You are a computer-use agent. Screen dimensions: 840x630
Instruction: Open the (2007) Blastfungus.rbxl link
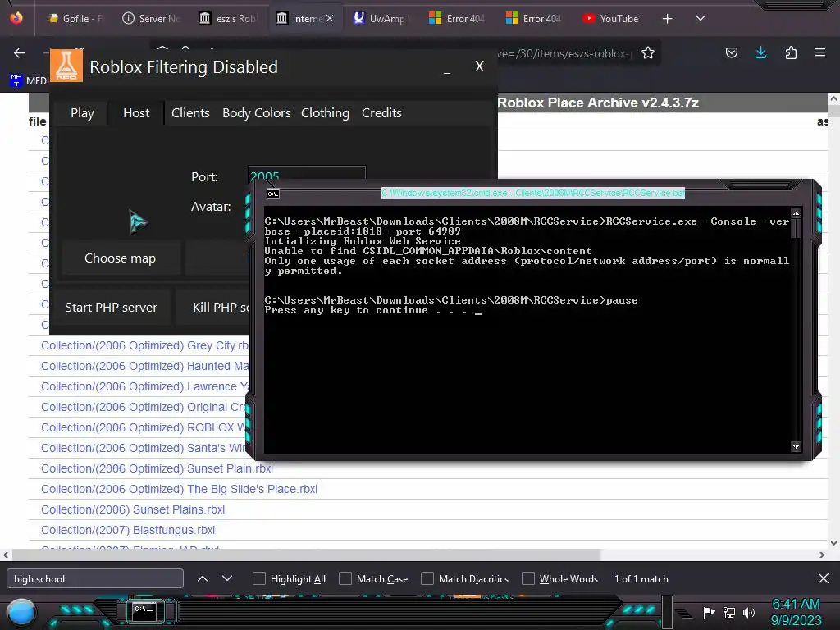pyautogui.click(x=128, y=530)
